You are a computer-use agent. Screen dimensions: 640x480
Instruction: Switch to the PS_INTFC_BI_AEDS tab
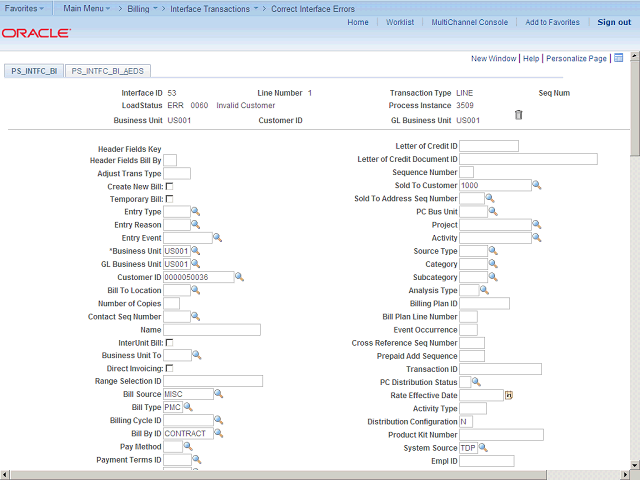coord(108,71)
